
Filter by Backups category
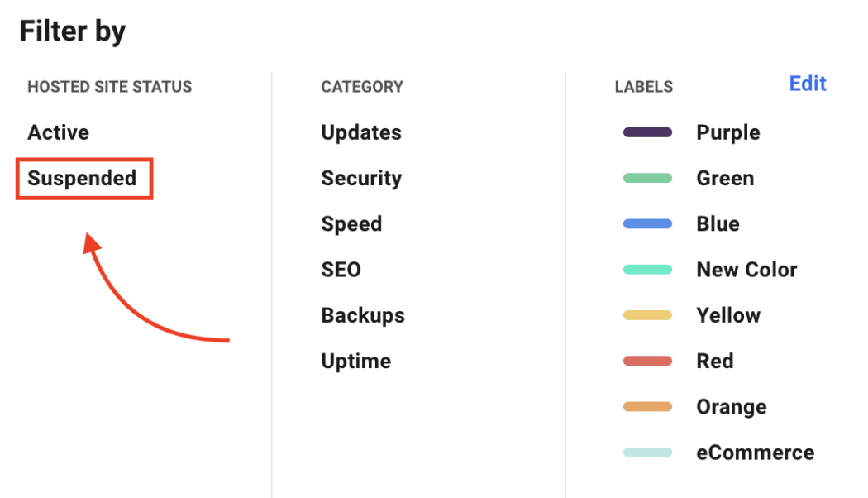363,315
